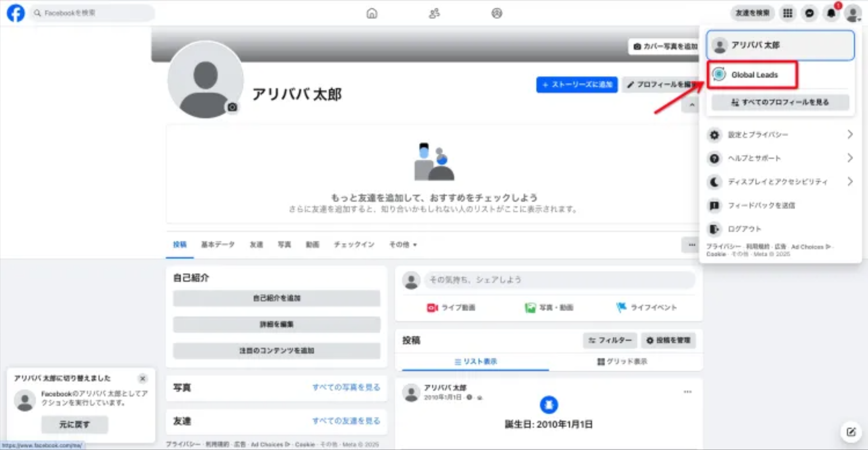The height and width of the screenshot is (450, 868).
Task: Click 詳細を編集 button
Action: [x=276, y=324]
